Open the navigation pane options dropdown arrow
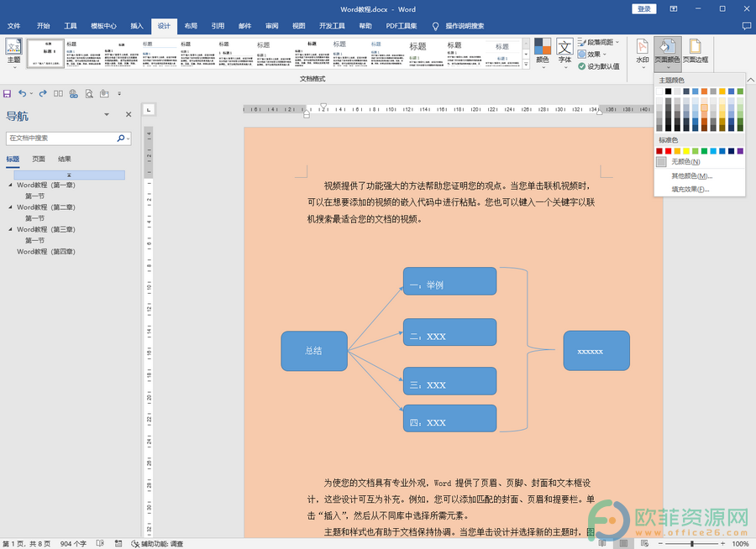This screenshot has width=756, height=549. pos(107,114)
